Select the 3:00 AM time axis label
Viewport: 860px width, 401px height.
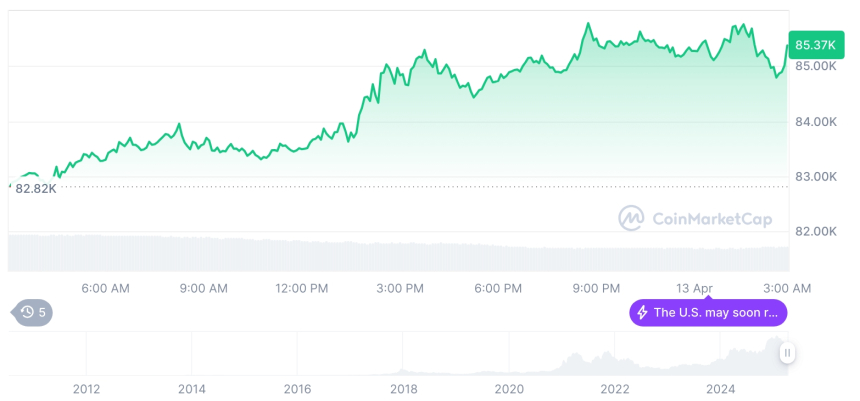[787, 288]
